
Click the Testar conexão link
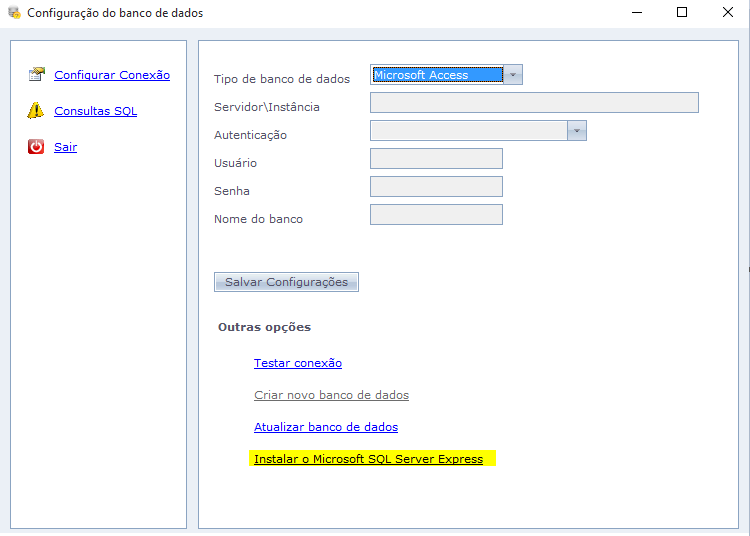pos(298,363)
